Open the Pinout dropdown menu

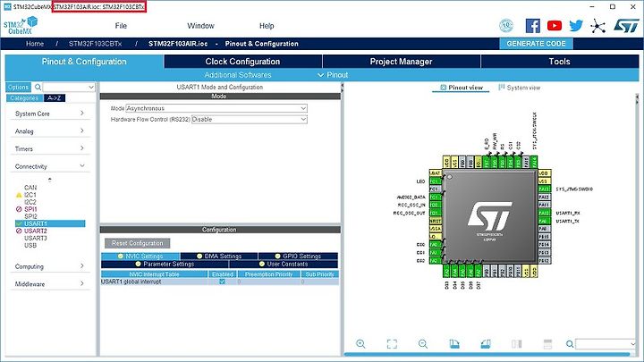333,75
